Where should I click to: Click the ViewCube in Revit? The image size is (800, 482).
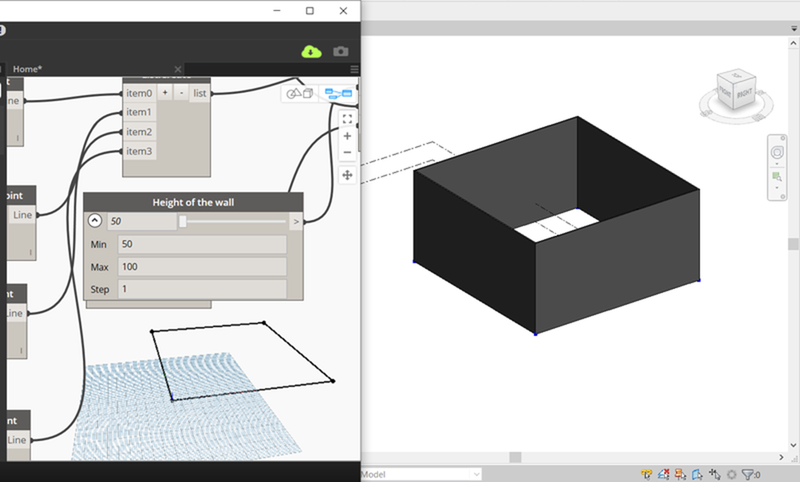point(736,90)
